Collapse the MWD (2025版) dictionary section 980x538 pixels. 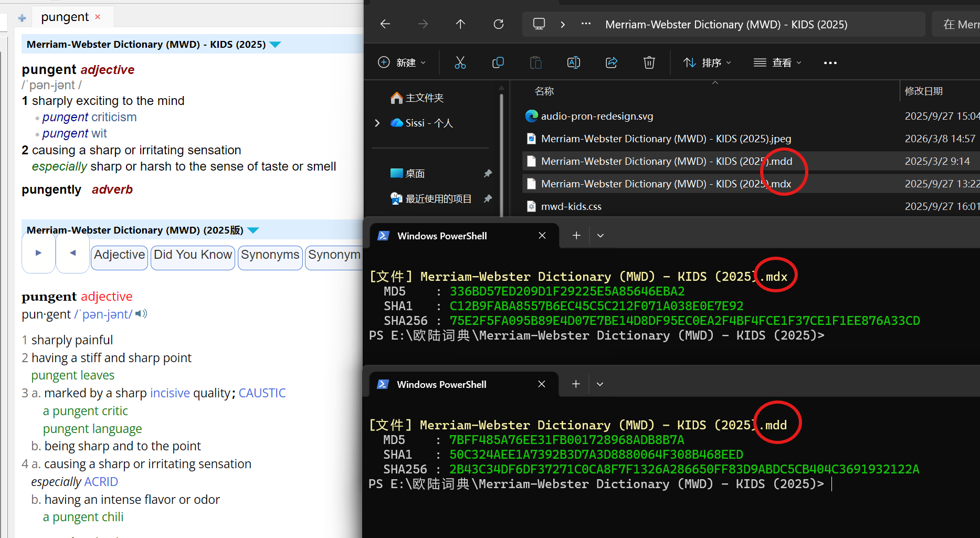tap(253, 230)
